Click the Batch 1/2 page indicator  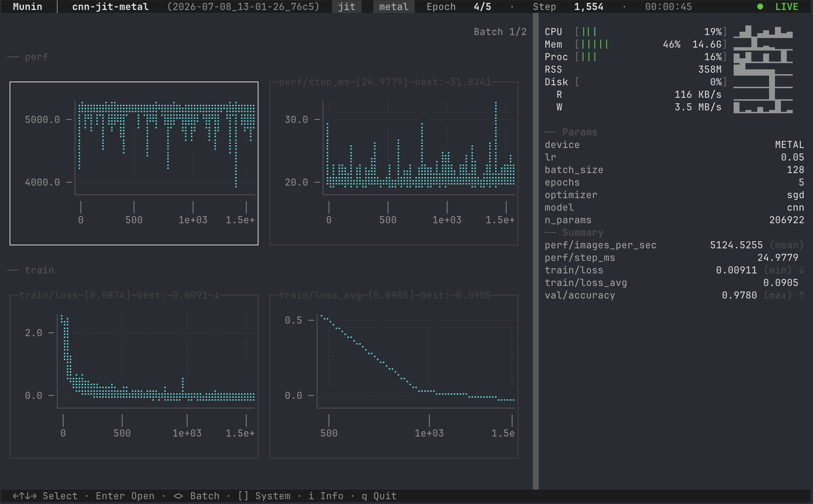click(x=500, y=32)
